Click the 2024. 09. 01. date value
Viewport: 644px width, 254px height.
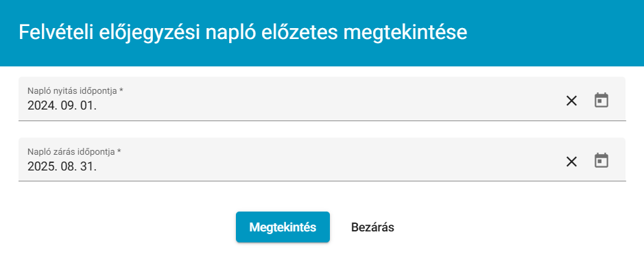pyautogui.click(x=62, y=105)
